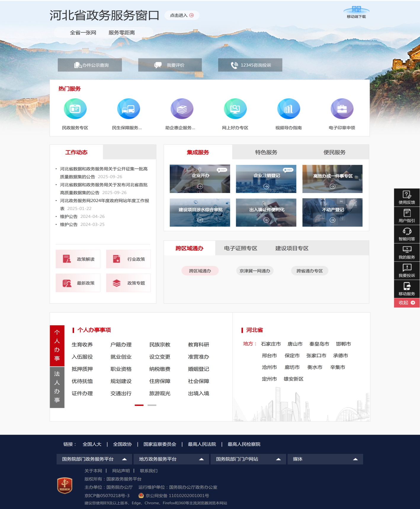Expand the 媒体 dropdown
The image size is (420, 509).
(325, 459)
